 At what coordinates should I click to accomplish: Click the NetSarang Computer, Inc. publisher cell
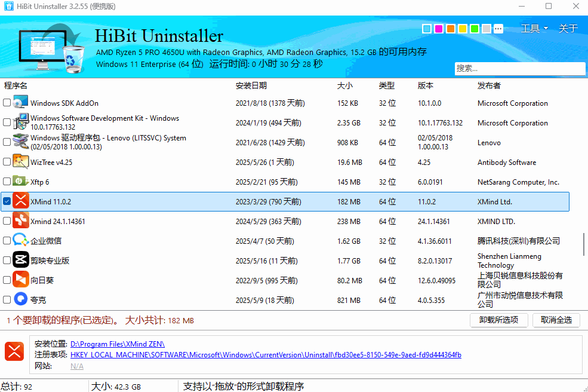click(x=518, y=182)
